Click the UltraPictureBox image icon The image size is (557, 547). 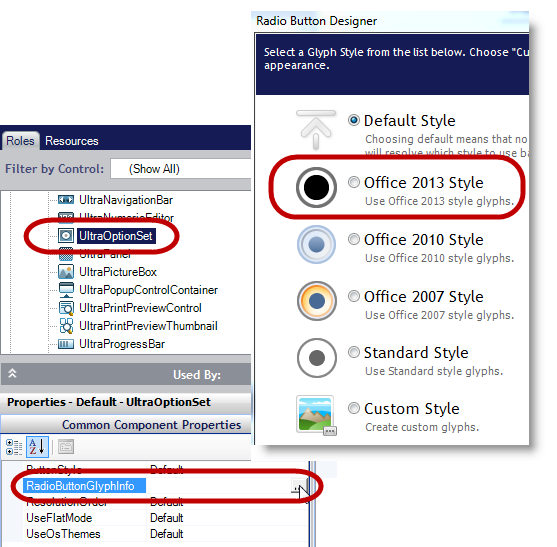click(x=66, y=272)
